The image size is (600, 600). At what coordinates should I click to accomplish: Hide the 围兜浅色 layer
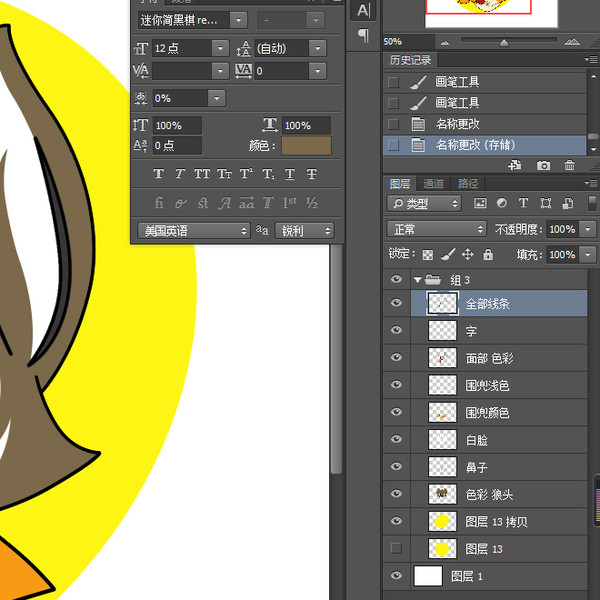(x=396, y=384)
